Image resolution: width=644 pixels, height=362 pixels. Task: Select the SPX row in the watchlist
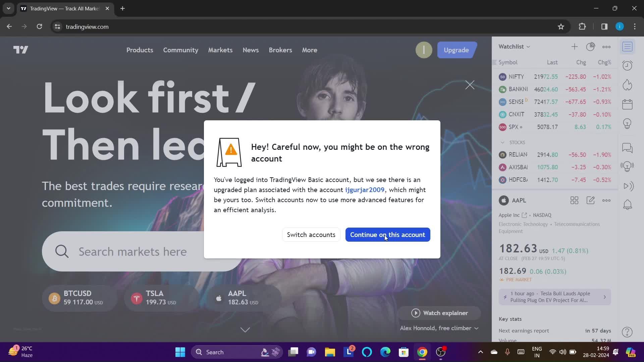pyautogui.click(x=555, y=127)
